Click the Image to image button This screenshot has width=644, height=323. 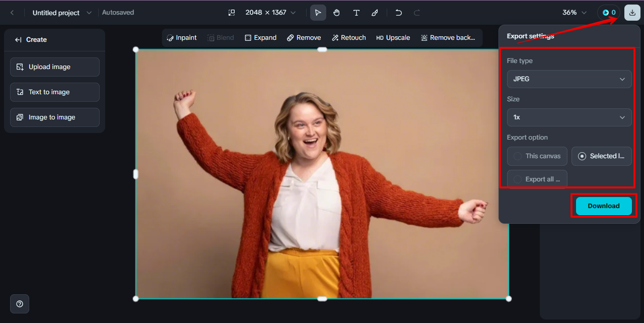coord(55,117)
